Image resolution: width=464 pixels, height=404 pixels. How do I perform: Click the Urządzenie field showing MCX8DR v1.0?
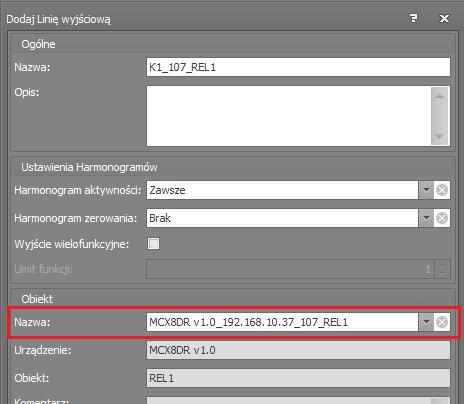[x=298, y=350]
